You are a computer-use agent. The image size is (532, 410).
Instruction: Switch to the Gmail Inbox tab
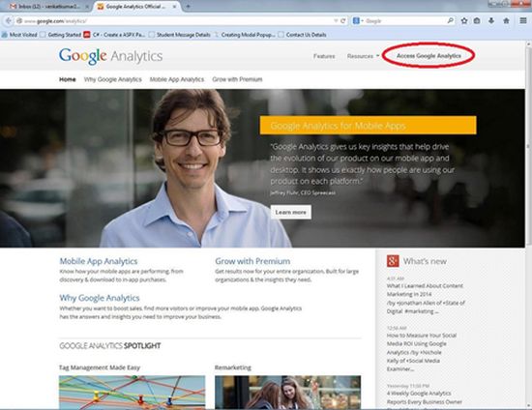point(49,7)
